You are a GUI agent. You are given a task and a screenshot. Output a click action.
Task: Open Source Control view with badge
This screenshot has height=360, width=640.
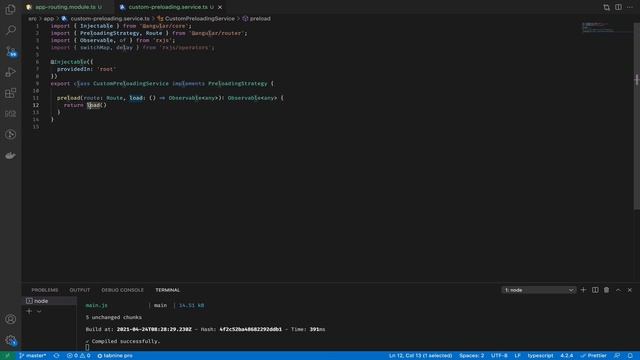[x=11, y=51]
